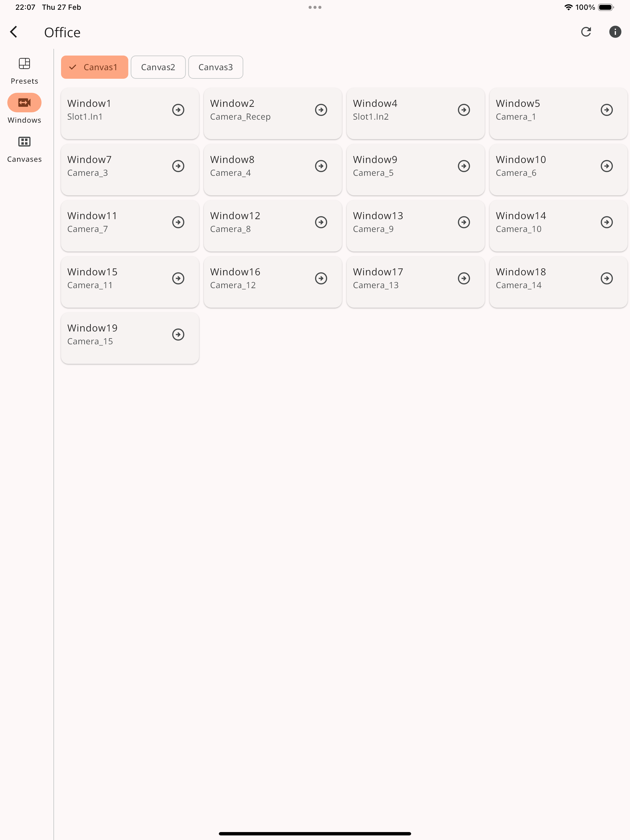Select the Window19 card title
630x840 pixels.
92,328
